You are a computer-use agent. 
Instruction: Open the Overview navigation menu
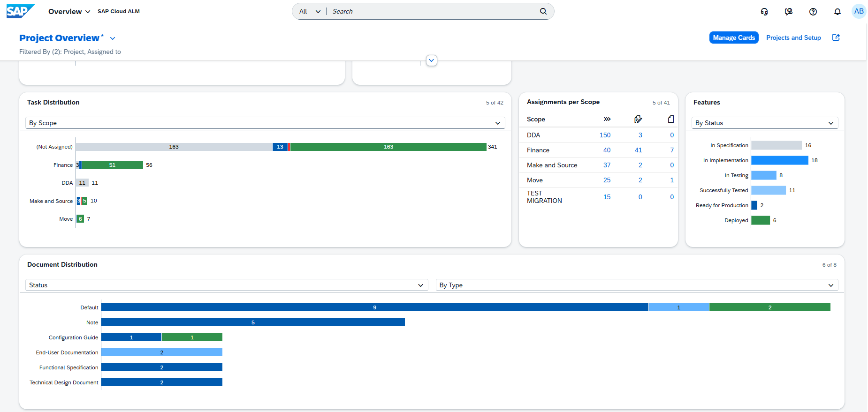tap(69, 11)
